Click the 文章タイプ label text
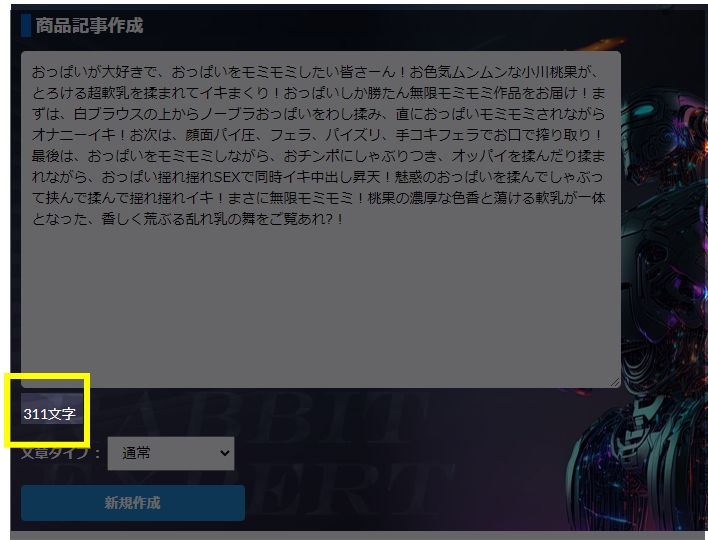Image resolution: width=708 pixels, height=540 pixels. pos(60,453)
